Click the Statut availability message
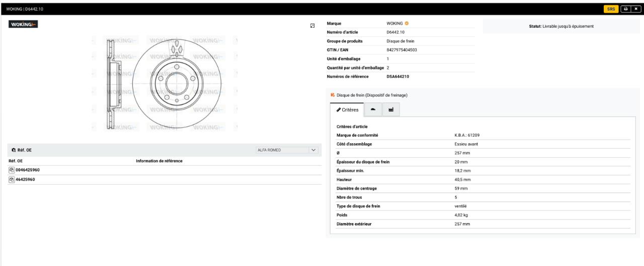 [x=561, y=26]
